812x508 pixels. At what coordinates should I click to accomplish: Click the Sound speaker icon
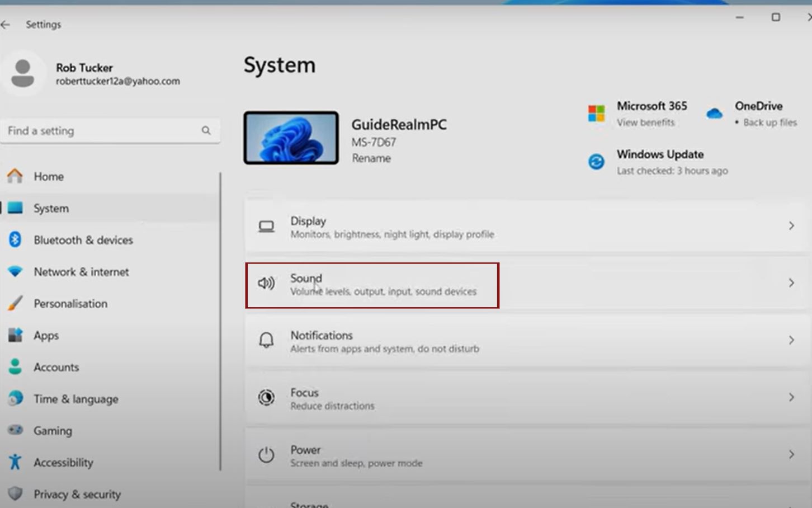click(266, 284)
